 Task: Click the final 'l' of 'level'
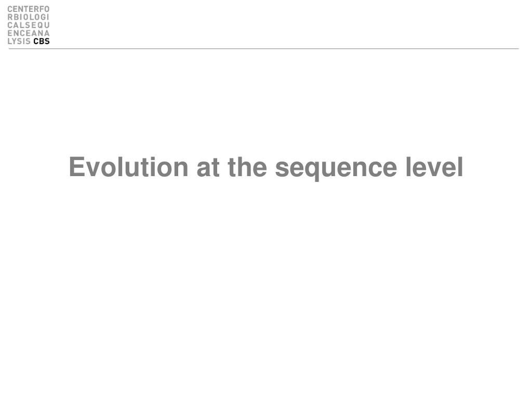[461, 166]
